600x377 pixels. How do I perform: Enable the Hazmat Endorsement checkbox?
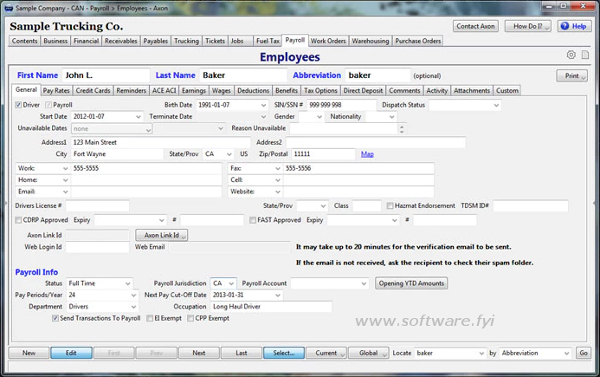[390, 206]
